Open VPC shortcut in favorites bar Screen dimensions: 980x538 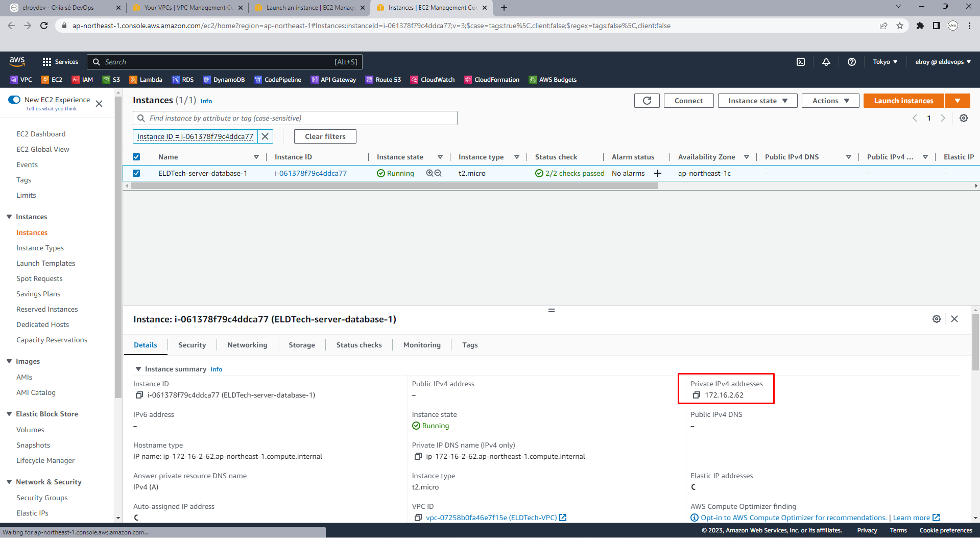coord(21,80)
